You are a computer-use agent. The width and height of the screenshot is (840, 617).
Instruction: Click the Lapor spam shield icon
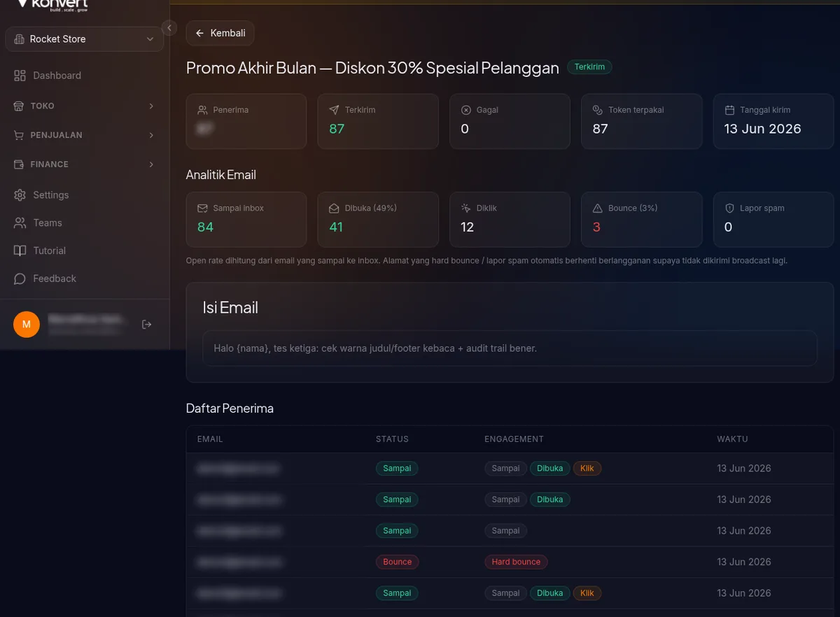[x=729, y=208]
